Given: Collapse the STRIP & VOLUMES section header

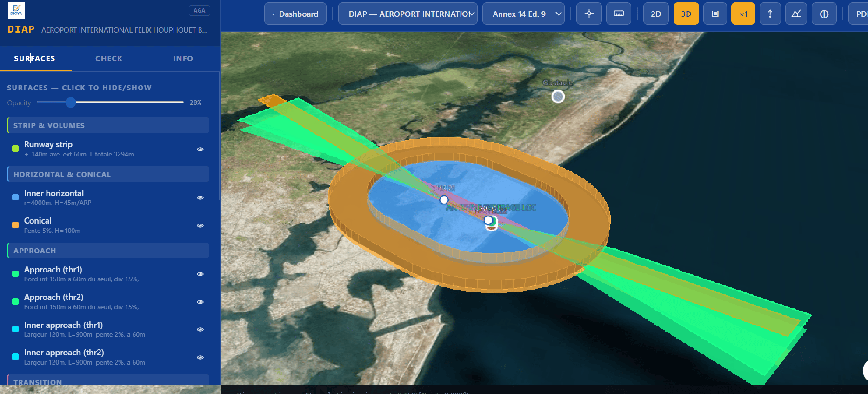Looking at the screenshot, I should [108, 125].
